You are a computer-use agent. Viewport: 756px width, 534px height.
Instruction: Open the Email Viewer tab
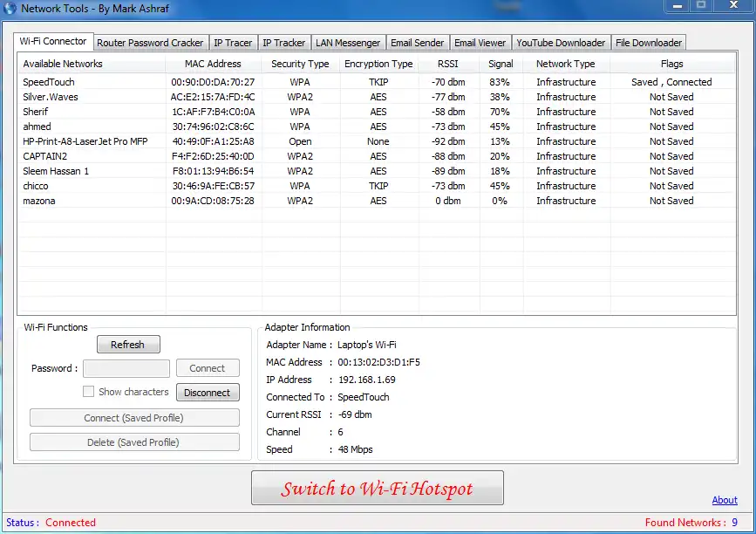pos(480,43)
